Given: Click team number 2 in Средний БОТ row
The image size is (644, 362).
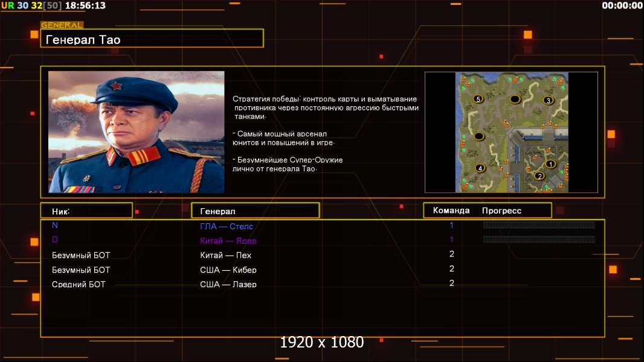Looking at the screenshot, I should 452,283.
